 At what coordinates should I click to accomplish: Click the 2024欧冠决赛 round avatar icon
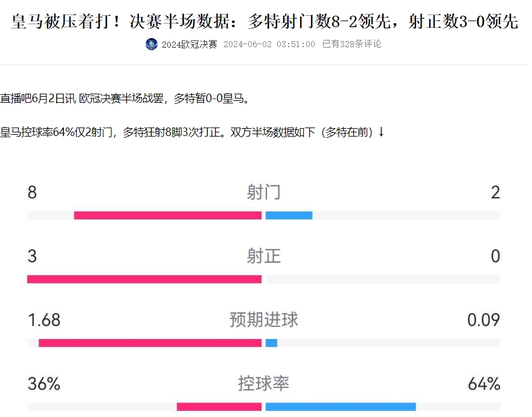tap(152, 44)
